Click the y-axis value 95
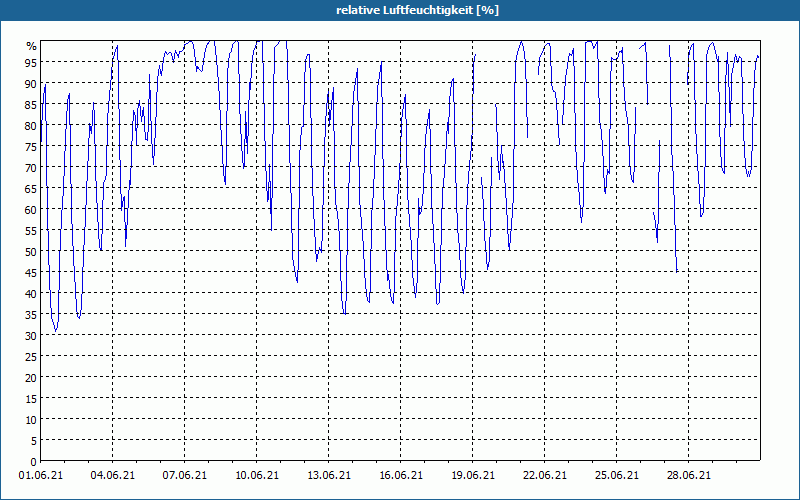This screenshot has height=500, width=800. click(31, 63)
